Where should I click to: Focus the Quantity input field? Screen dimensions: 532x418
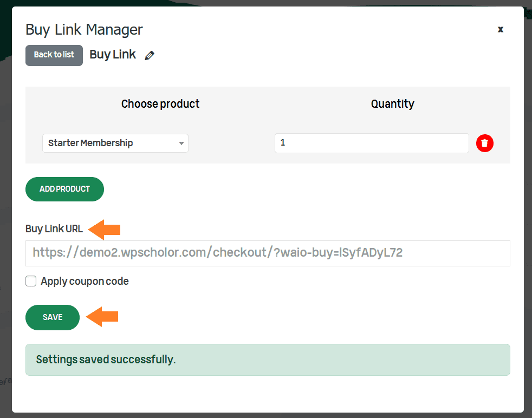pos(372,143)
